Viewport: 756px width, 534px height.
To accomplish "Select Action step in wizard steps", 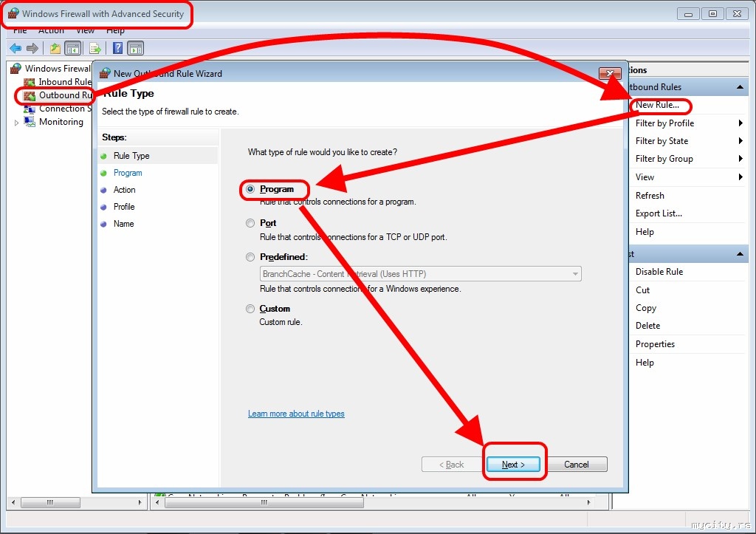I will click(x=124, y=190).
